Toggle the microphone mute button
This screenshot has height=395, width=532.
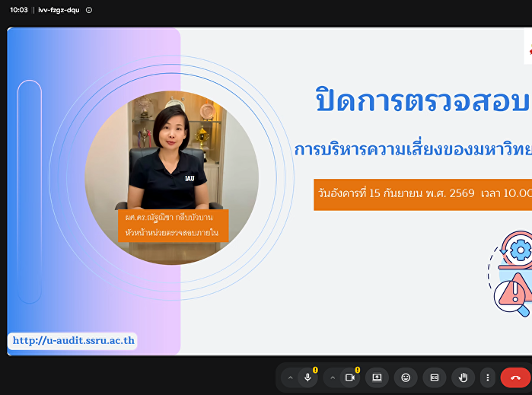click(307, 377)
